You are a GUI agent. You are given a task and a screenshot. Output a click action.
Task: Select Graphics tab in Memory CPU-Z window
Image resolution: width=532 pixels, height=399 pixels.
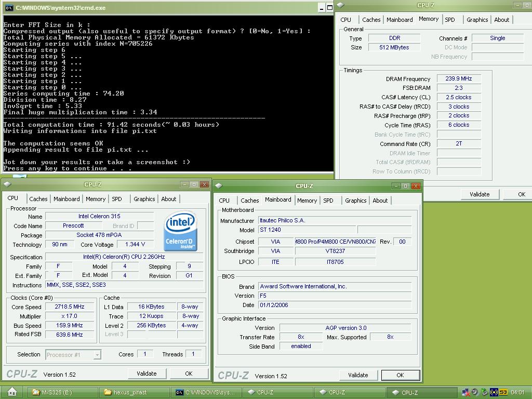point(477,20)
